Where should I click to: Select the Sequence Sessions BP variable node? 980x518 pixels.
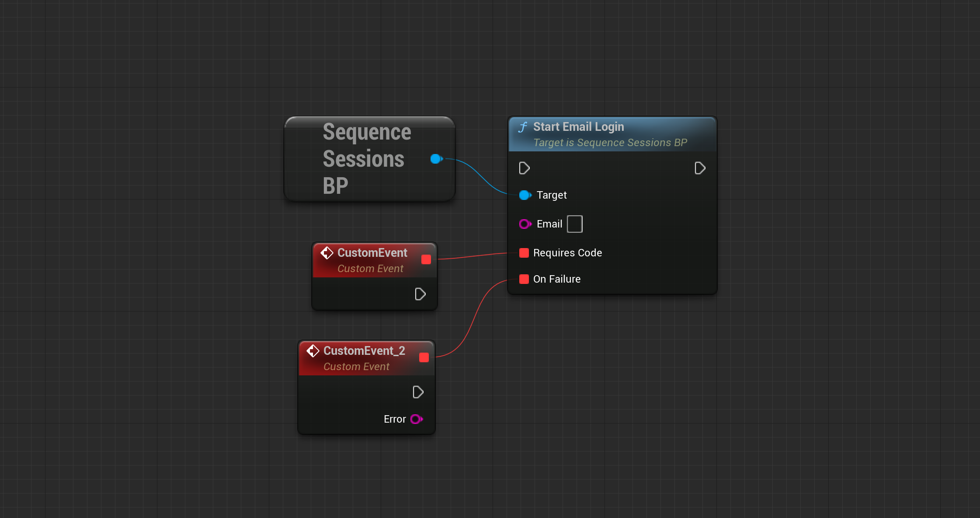[x=366, y=159]
